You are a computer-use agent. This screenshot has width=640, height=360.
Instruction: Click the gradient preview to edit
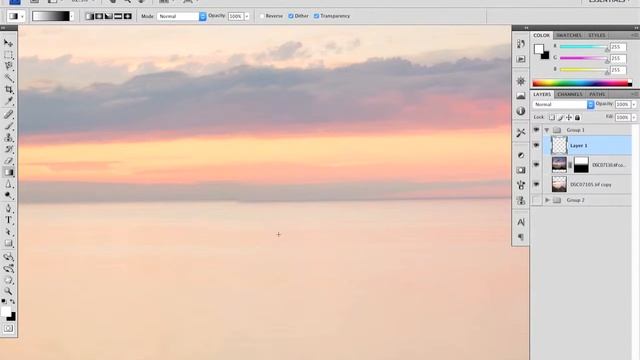click(x=51, y=16)
